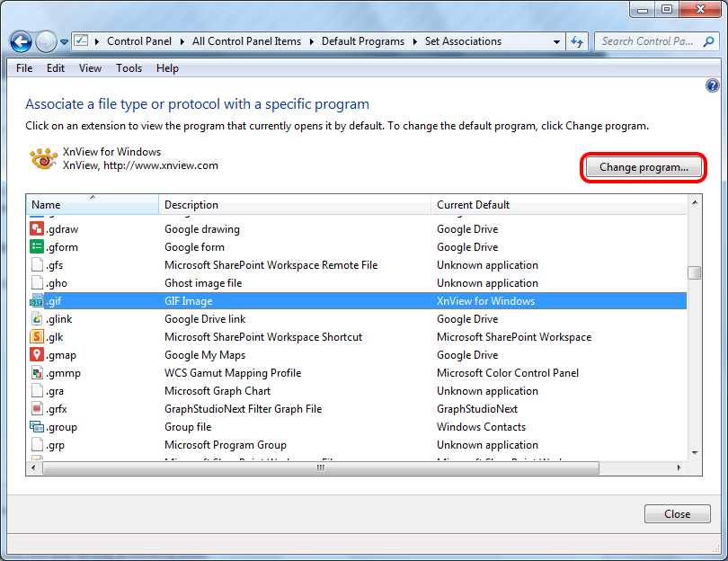Image resolution: width=728 pixels, height=561 pixels.
Task: Click the horizontal scrollbar thumb
Action: 320,467
